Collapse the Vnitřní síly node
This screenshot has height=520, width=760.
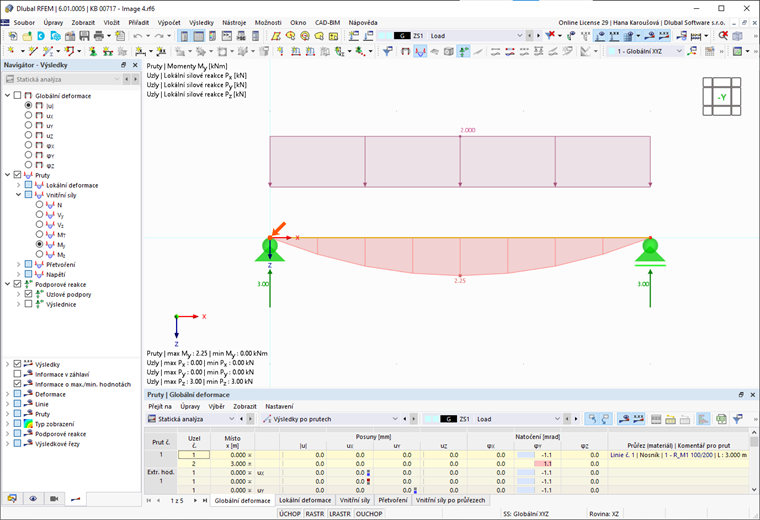[18, 195]
